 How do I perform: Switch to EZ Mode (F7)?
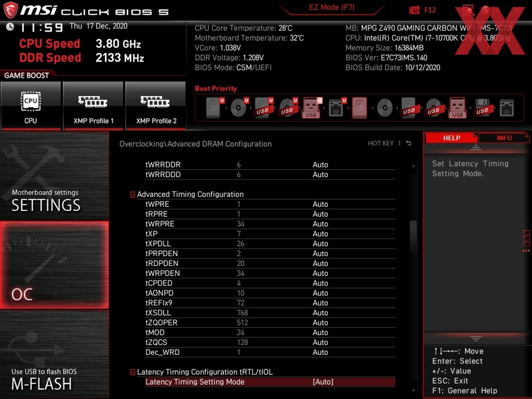[x=332, y=7]
